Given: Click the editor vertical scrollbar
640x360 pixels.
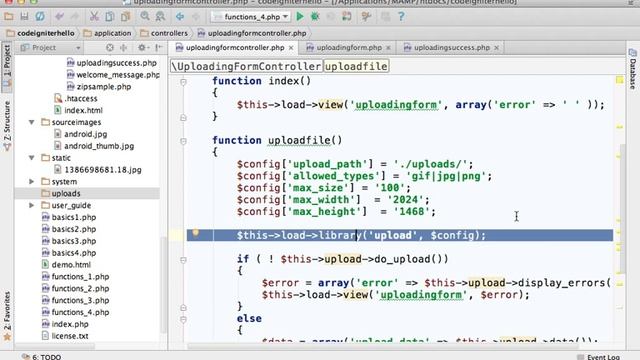Looking at the screenshot, I should (x=622, y=208).
